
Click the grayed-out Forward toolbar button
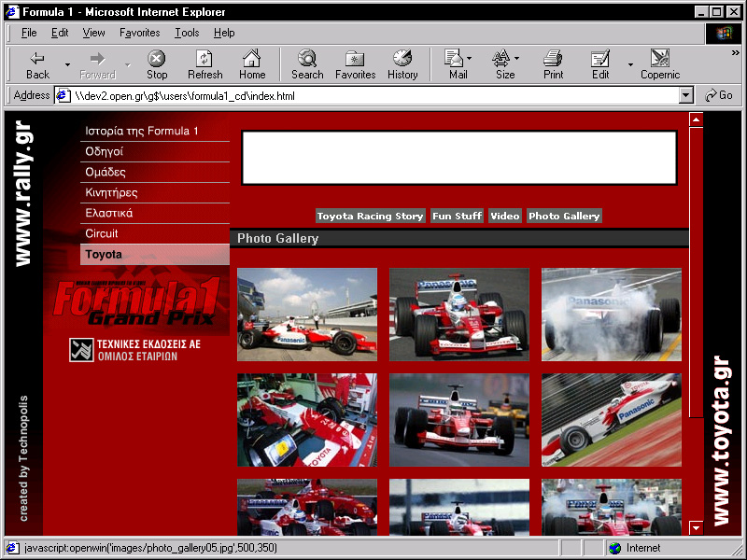[x=97, y=64]
